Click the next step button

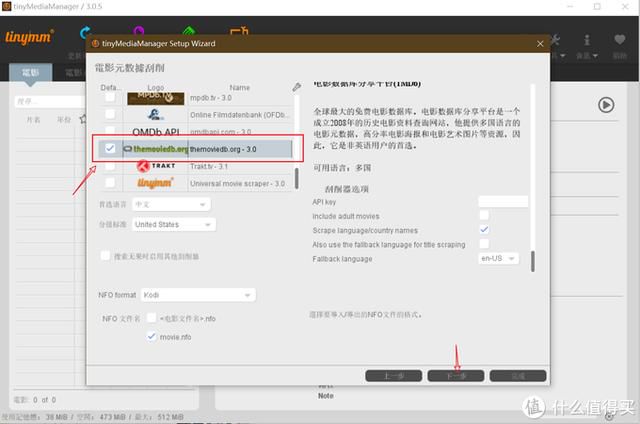tap(456, 375)
